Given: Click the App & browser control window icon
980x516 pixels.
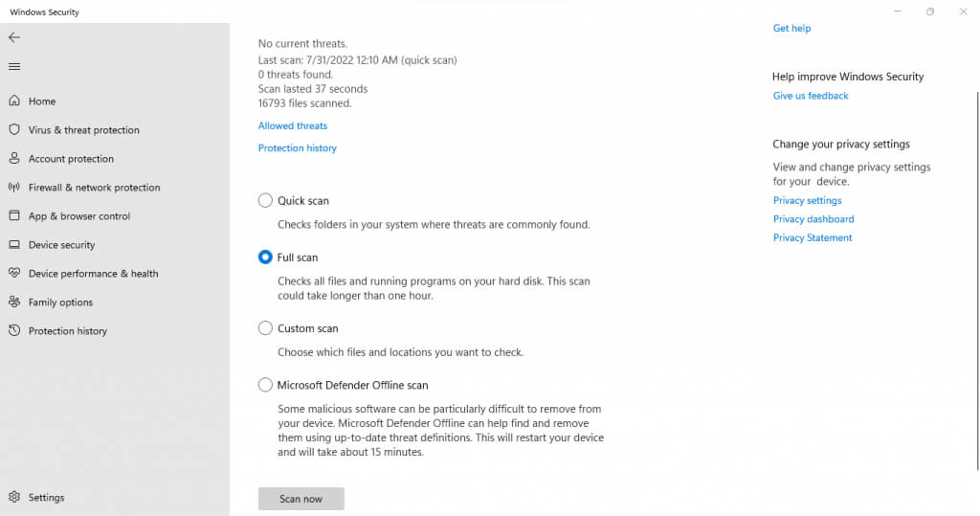Looking at the screenshot, I should [14, 216].
